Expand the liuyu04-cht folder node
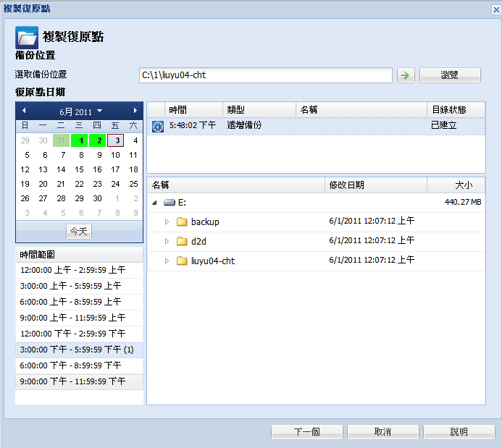 pyautogui.click(x=167, y=261)
